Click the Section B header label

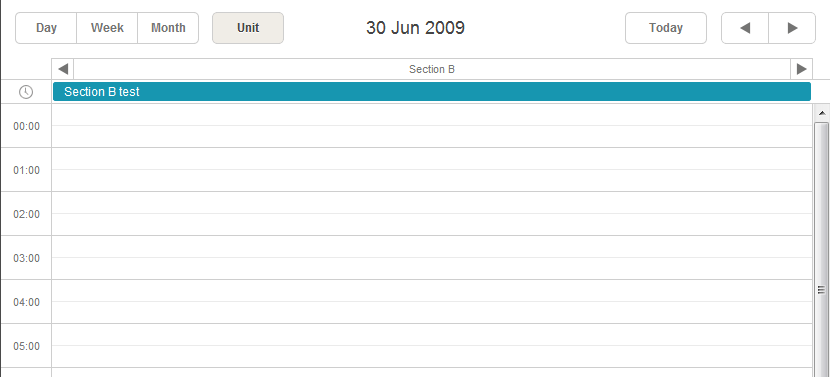[x=432, y=69]
